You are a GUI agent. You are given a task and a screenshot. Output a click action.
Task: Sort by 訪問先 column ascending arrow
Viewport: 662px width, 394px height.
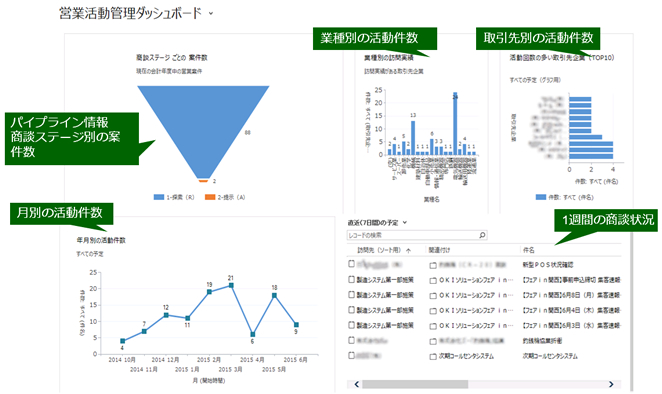pos(408,250)
